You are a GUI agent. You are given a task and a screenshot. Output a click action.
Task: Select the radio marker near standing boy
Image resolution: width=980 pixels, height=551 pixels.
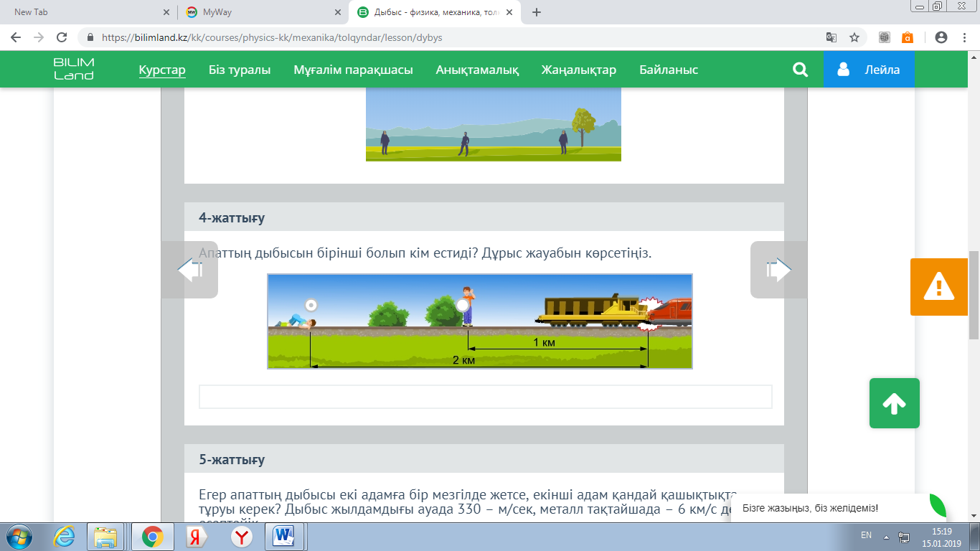click(x=463, y=304)
